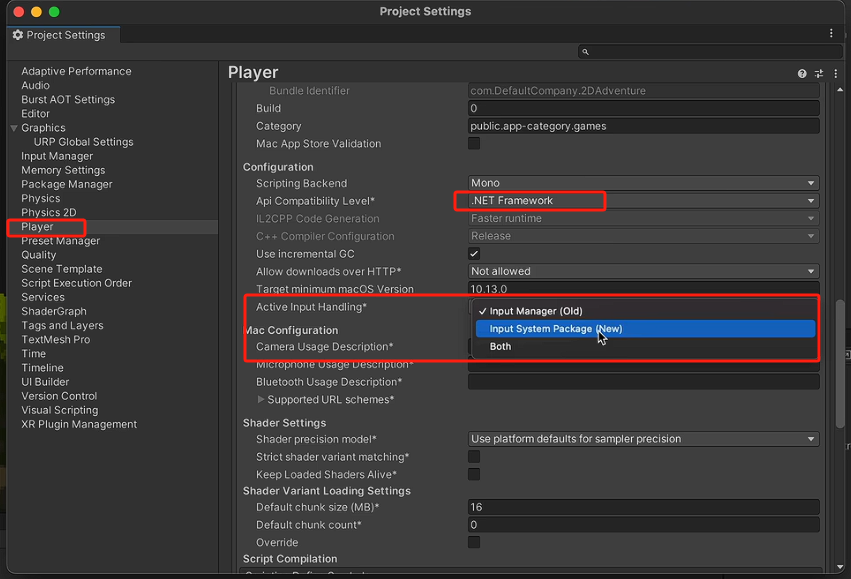Click the search magnifier icon

coord(585,52)
